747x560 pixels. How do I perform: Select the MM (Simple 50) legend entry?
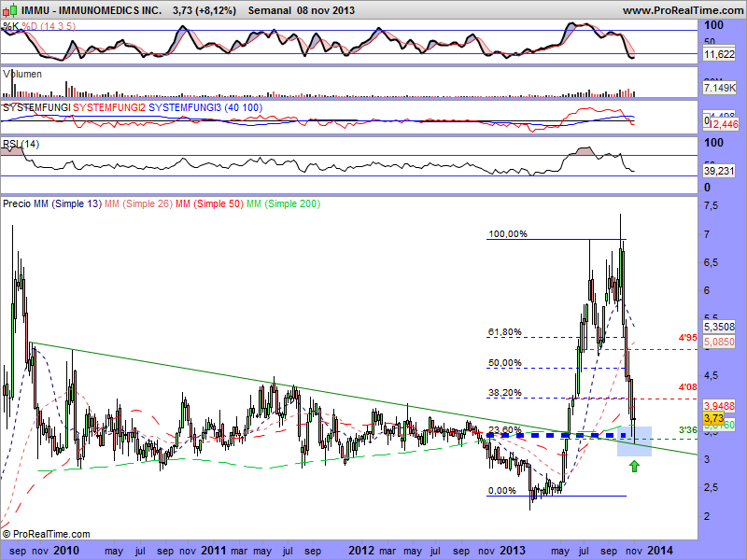click(209, 203)
